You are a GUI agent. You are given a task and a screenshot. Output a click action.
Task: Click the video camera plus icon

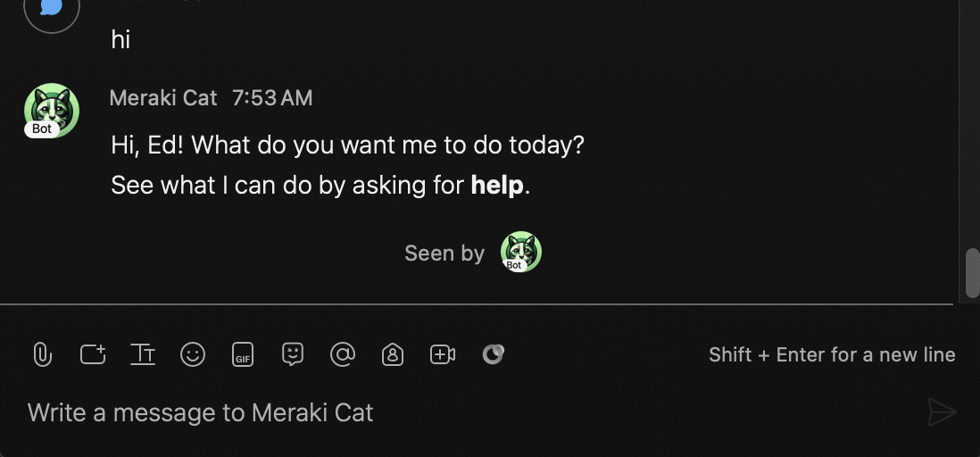pos(443,354)
